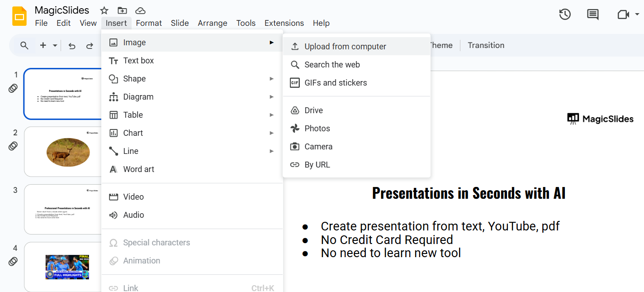The width and height of the screenshot is (644, 292).
Task: Click the undo arrow icon
Action: (x=72, y=45)
